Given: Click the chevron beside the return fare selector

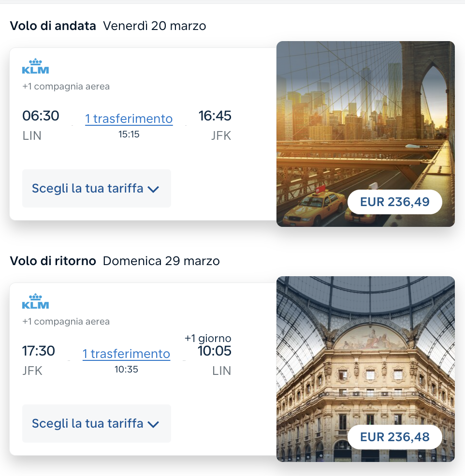Looking at the screenshot, I should pyautogui.click(x=153, y=424).
